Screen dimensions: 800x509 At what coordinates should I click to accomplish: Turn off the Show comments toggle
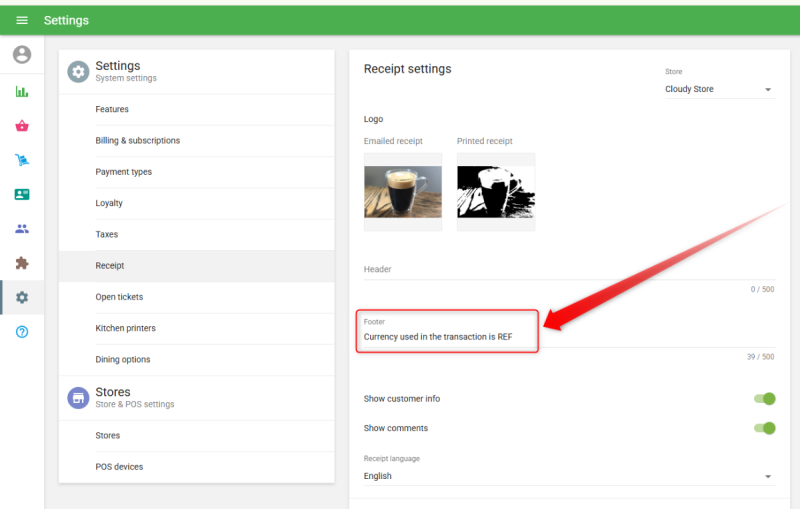click(x=765, y=428)
